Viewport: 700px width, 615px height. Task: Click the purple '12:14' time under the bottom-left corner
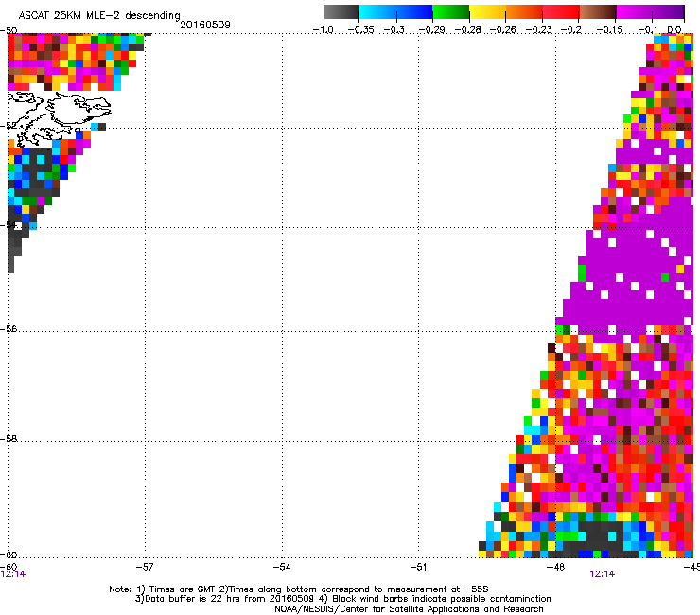(13, 574)
